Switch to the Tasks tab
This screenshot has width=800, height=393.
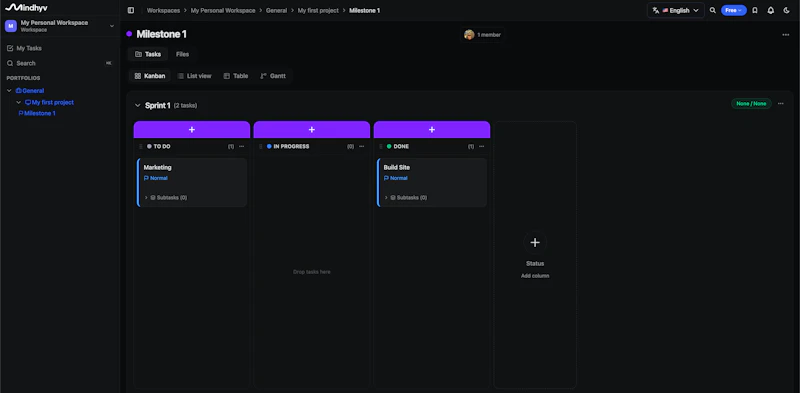point(148,54)
